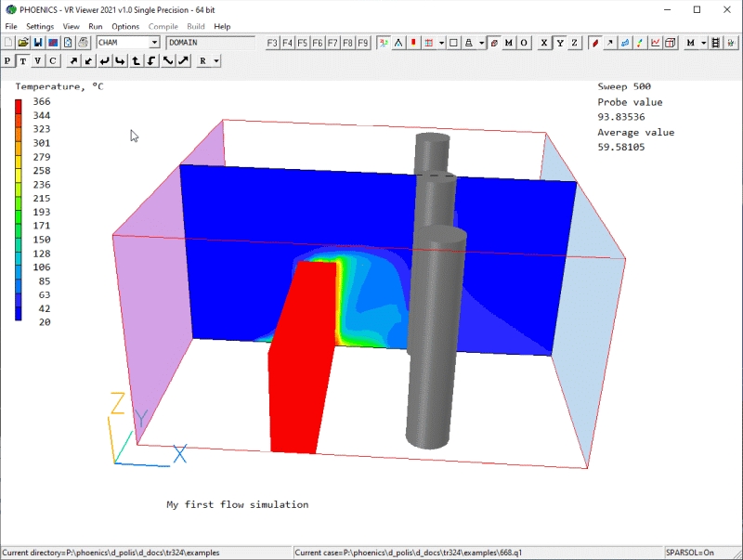
Task: Open the Settings menu
Action: coord(40,27)
